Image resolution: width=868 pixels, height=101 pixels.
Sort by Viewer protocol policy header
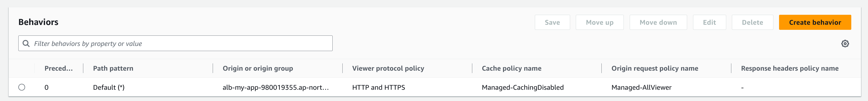pos(388,68)
